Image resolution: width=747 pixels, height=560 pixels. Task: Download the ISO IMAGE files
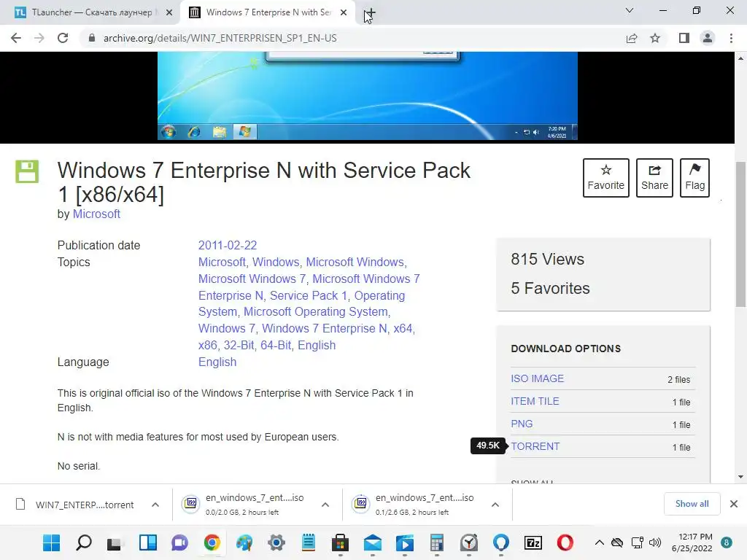click(x=538, y=378)
